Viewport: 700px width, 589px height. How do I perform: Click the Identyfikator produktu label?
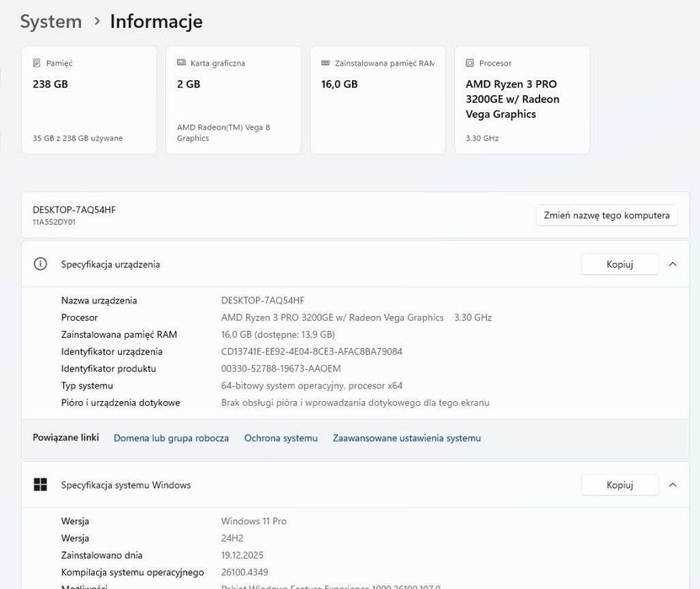pyautogui.click(x=109, y=368)
